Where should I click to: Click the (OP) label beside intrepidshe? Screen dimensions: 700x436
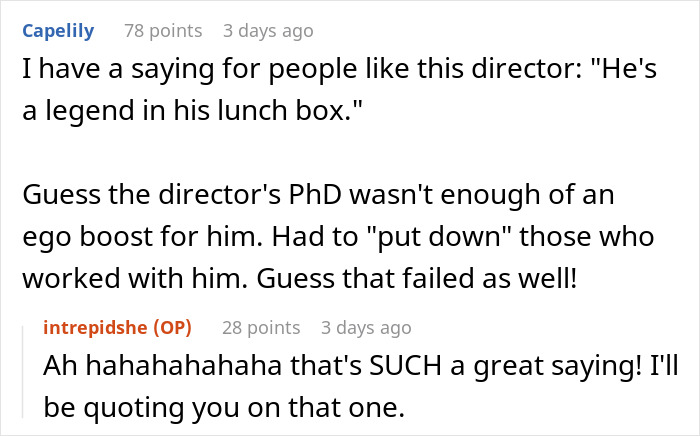coord(175,327)
